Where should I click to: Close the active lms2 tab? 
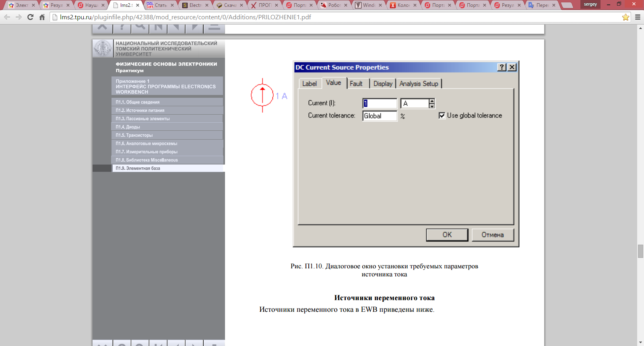coord(138,5)
